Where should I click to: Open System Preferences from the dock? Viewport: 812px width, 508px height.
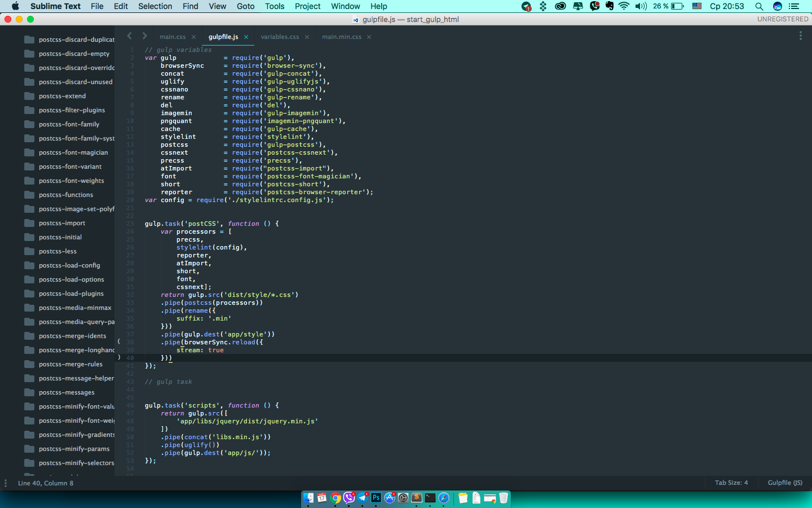(403, 498)
